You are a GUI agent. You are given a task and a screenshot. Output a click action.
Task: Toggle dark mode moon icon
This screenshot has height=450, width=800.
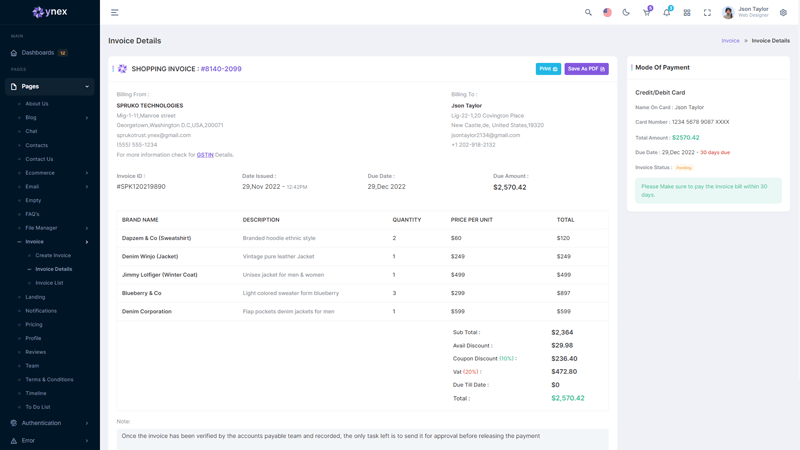click(626, 13)
